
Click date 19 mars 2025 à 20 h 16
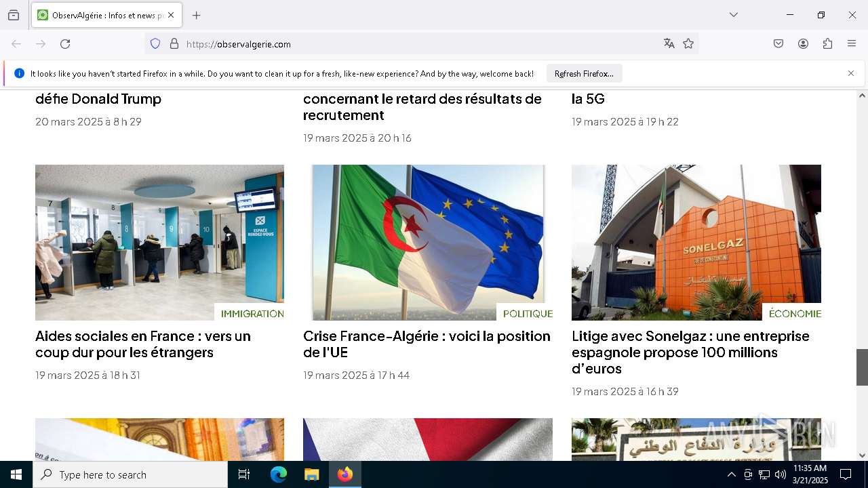357,138
